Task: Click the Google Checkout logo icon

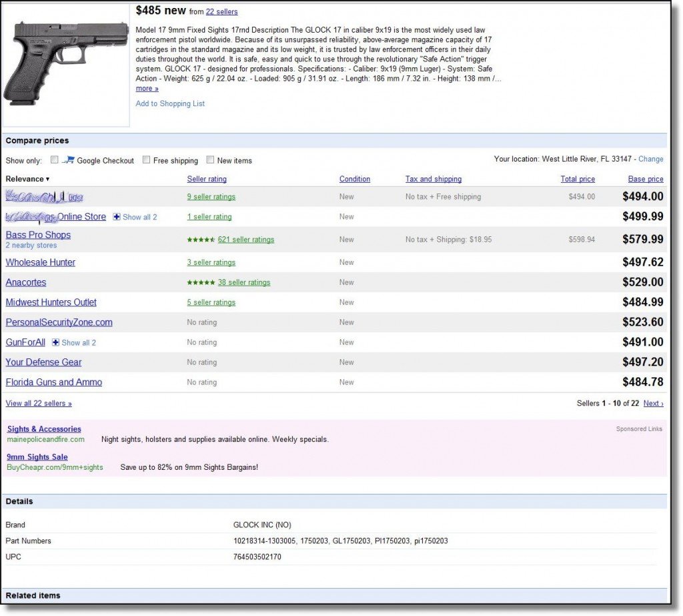Action: pos(67,160)
